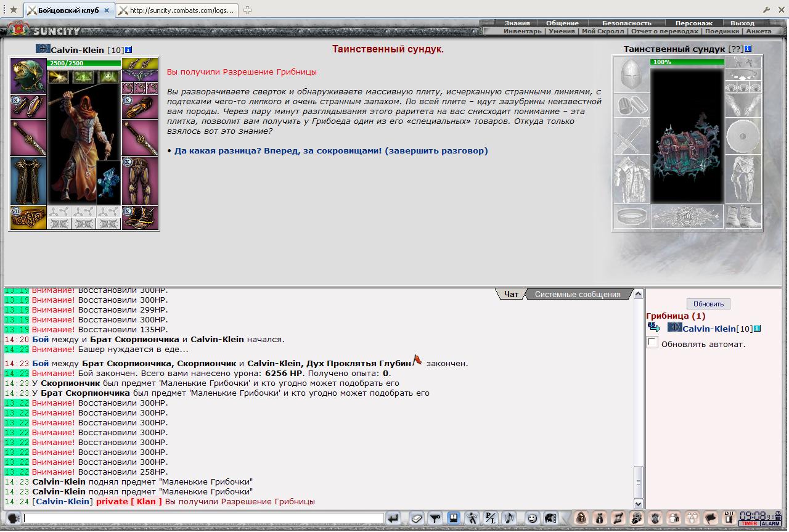Switch to the Бойцовский клуб browser tab
Image resolution: width=789 pixels, height=532 pixels.
pyautogui.click(x=68, y=10)
